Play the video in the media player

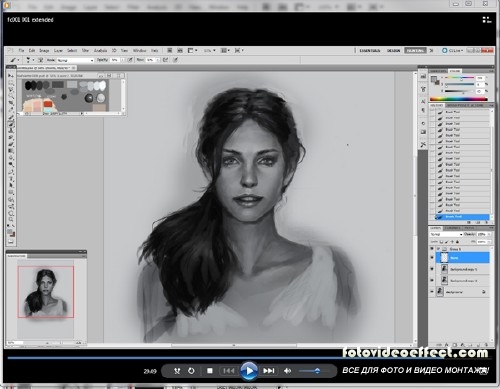pyautogui.click(x=249, y=371)
